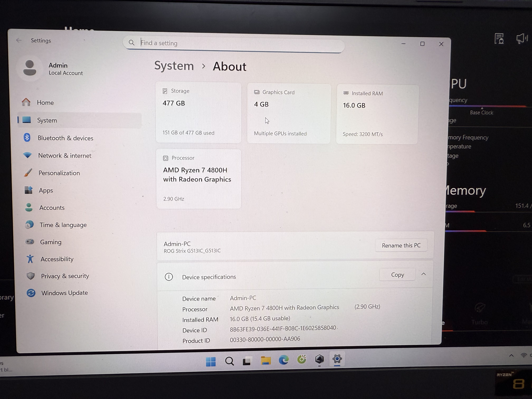Open the Storage 477 GB card
The width and height of the screenshot is (532, 399).
click(x=198, y=112)
